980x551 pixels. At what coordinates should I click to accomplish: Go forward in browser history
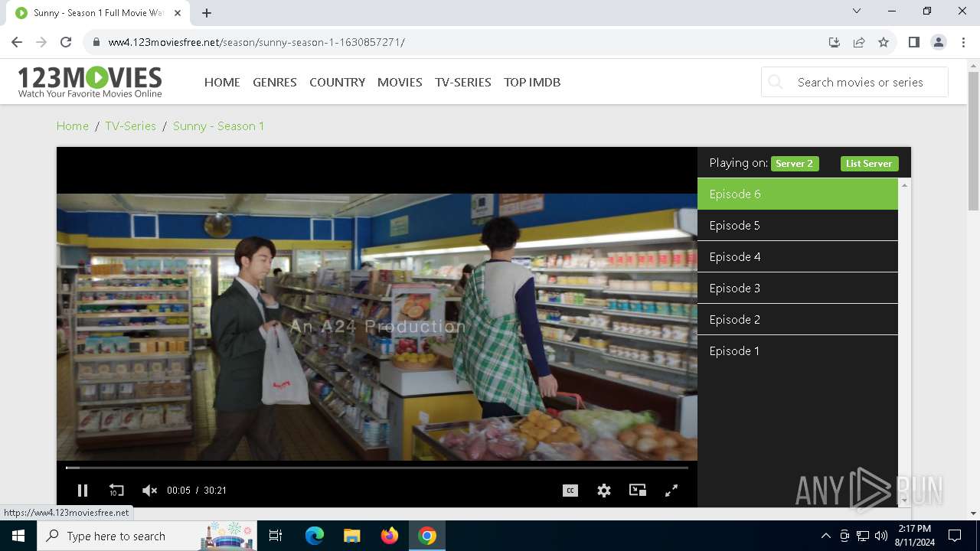41,42
